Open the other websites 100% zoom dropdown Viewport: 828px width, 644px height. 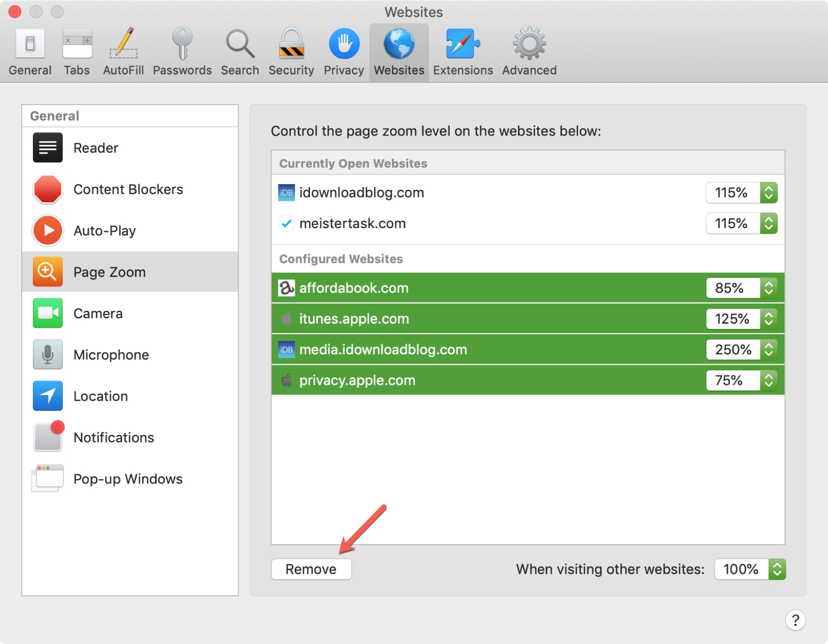point(750,569)
